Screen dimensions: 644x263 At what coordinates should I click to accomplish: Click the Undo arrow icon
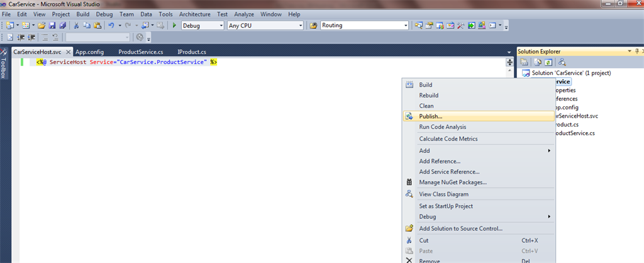pos(111,25)
